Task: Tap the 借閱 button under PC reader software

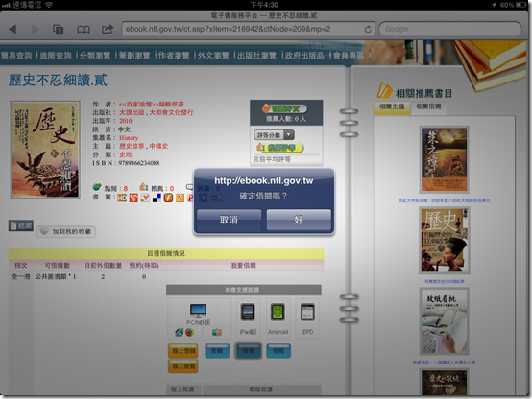Action: click(x=217, y=351)
